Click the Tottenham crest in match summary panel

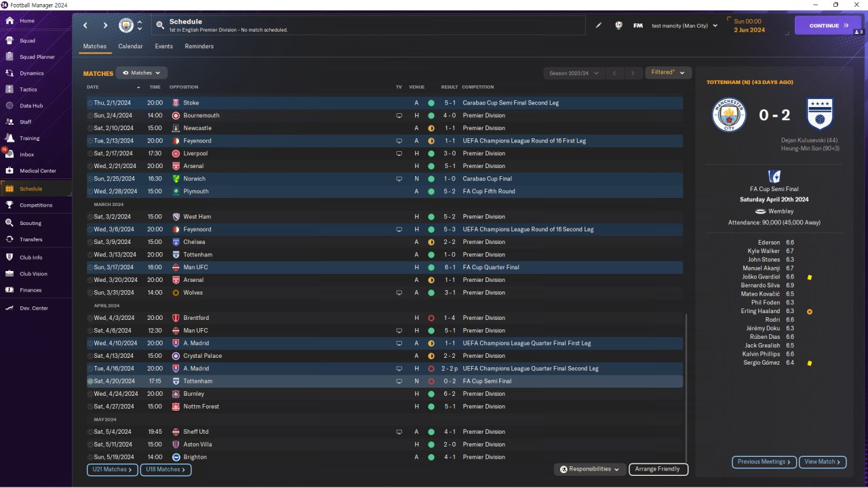pos(819,115)
